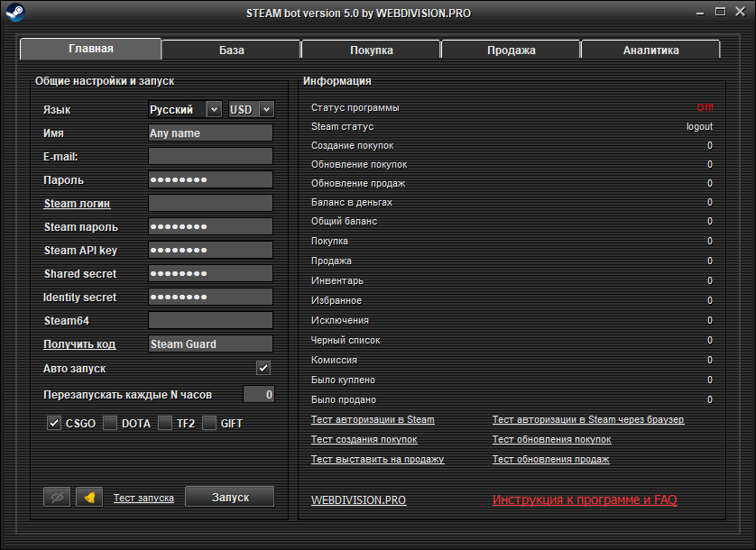Click the Тест запуска link

pos(143,498)
